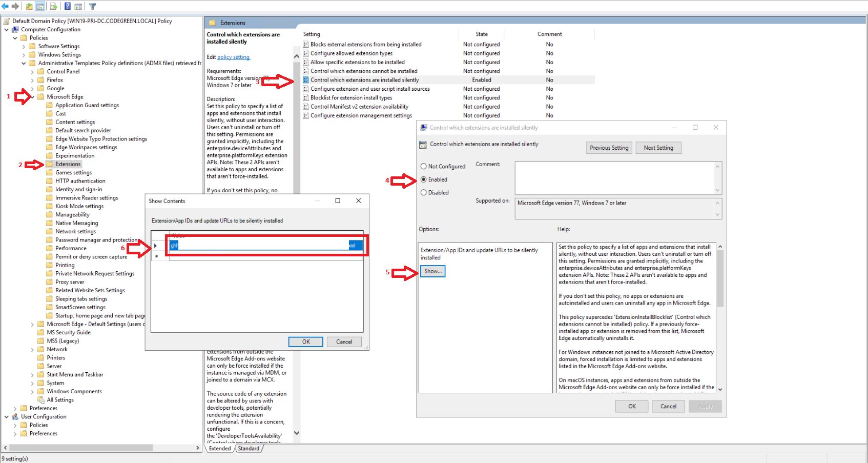Expand the Start Menu and Taskbar node
This screenshot has height=463, width=868.
click(x=32, y=375)
